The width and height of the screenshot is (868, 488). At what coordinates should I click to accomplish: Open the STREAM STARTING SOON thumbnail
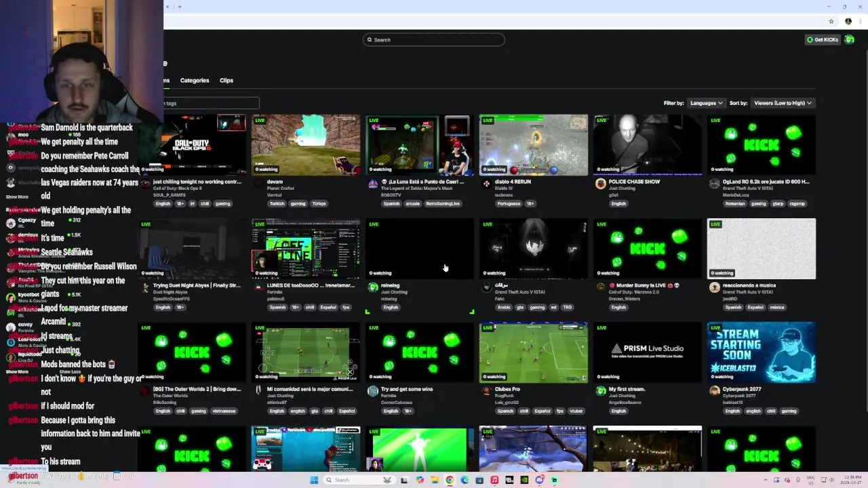762,352
